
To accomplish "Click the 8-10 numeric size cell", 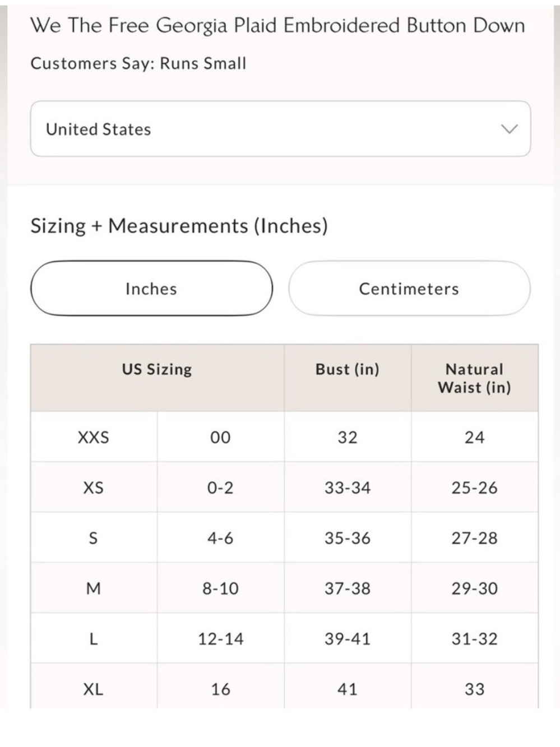I will pyautogui.click(x=220, y=588).
